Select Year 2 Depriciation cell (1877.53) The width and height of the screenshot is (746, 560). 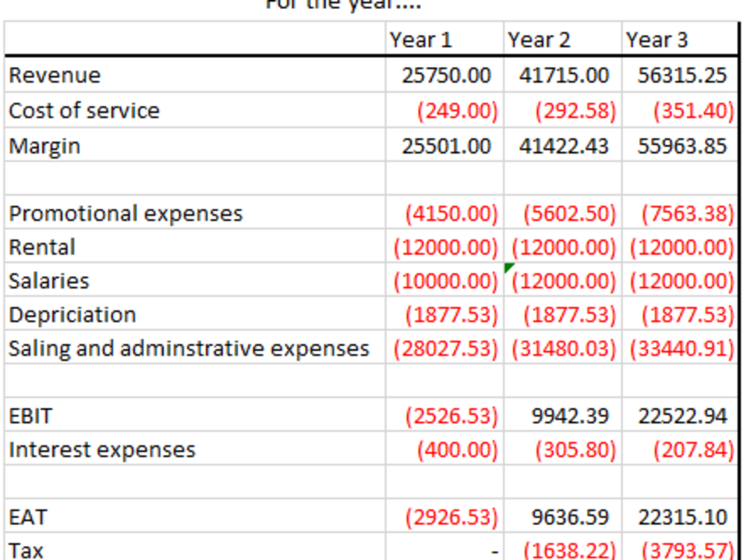(562, 314)
